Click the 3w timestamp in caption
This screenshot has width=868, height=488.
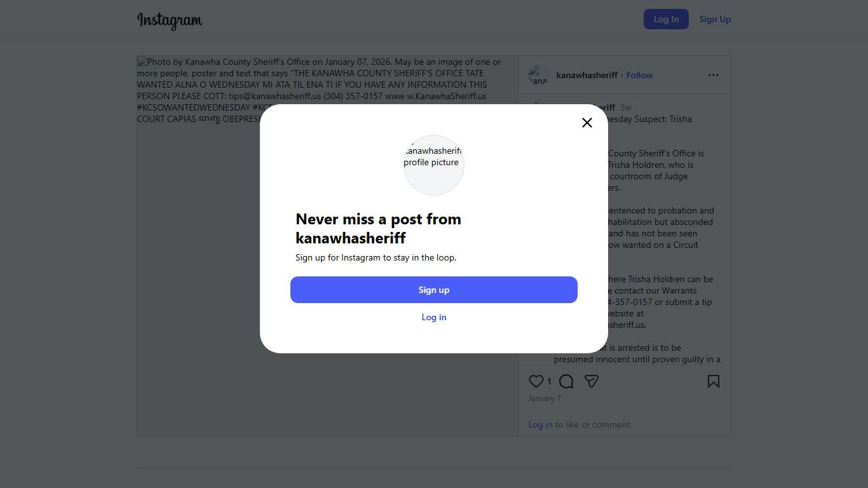(626, 107)
